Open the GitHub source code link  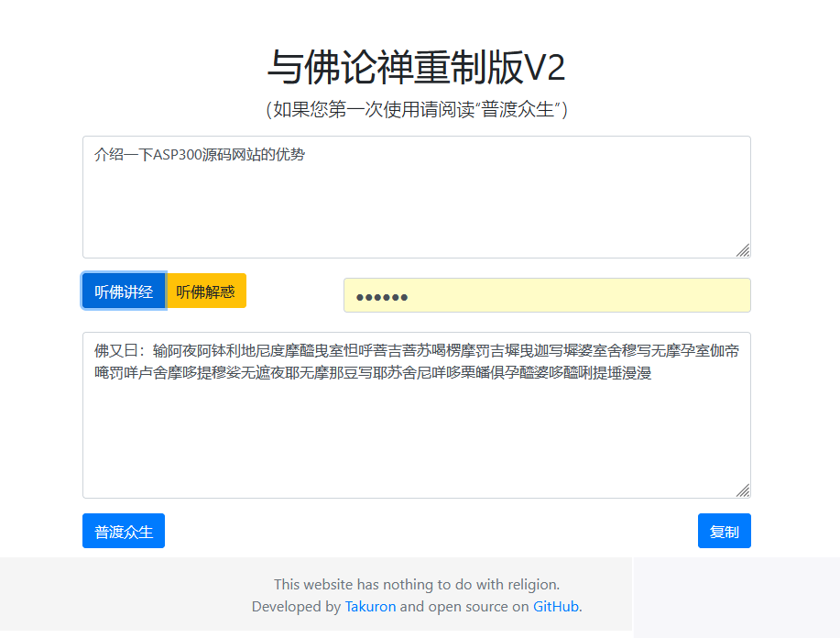tap(556, 606)
